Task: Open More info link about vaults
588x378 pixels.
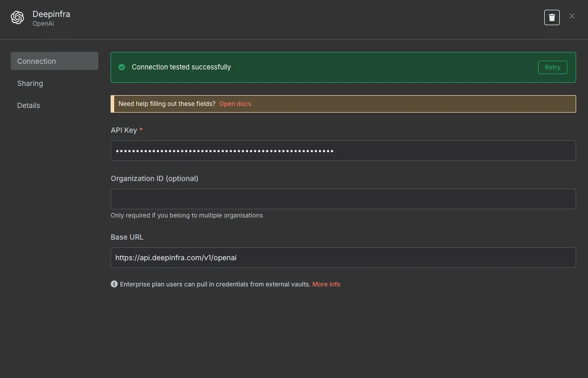Action: coord(326,284)
